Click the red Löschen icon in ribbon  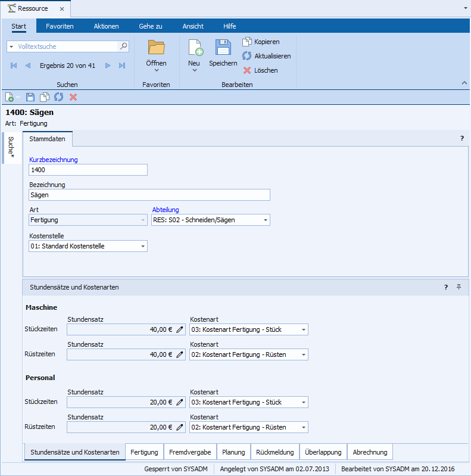247,70
